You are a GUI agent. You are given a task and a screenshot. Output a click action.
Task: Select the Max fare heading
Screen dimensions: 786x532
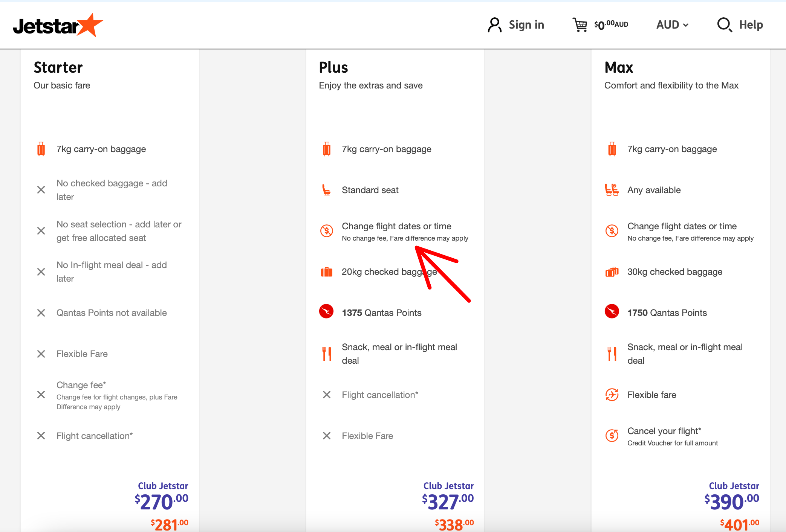(x=619, y=68)
